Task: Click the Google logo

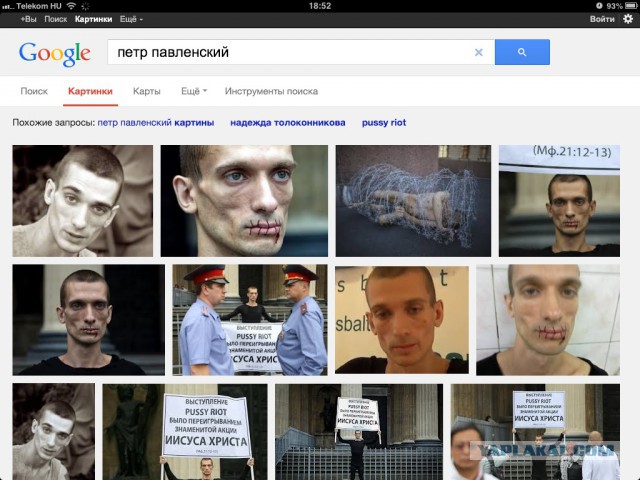Action: tap(55, 53)
